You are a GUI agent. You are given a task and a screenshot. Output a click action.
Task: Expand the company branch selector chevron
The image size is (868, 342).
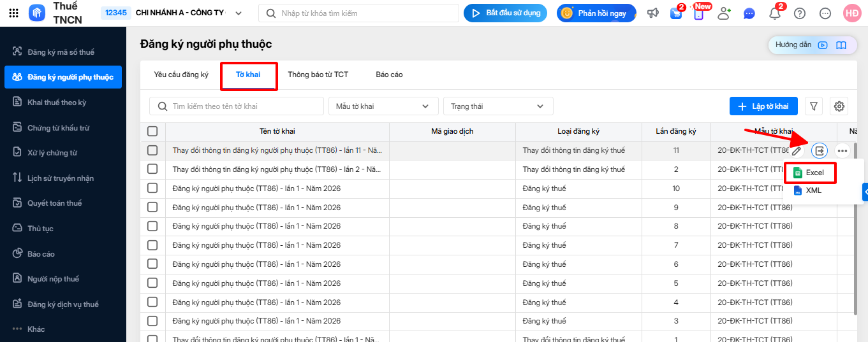pos(239,13)
